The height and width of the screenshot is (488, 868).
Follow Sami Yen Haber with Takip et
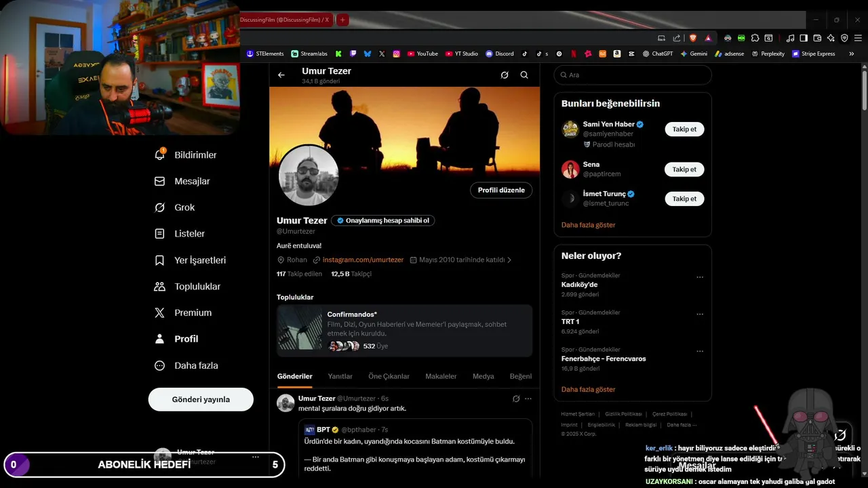coord(684,129)
